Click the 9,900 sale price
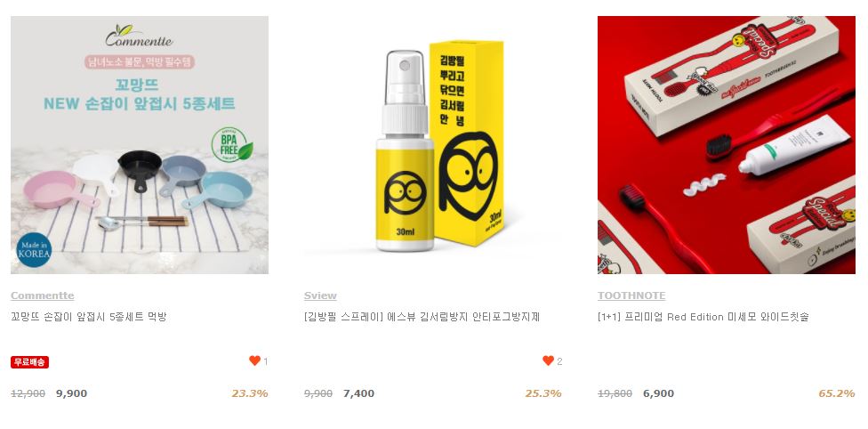This screenshot has width=868, height=429. [71, 393]
